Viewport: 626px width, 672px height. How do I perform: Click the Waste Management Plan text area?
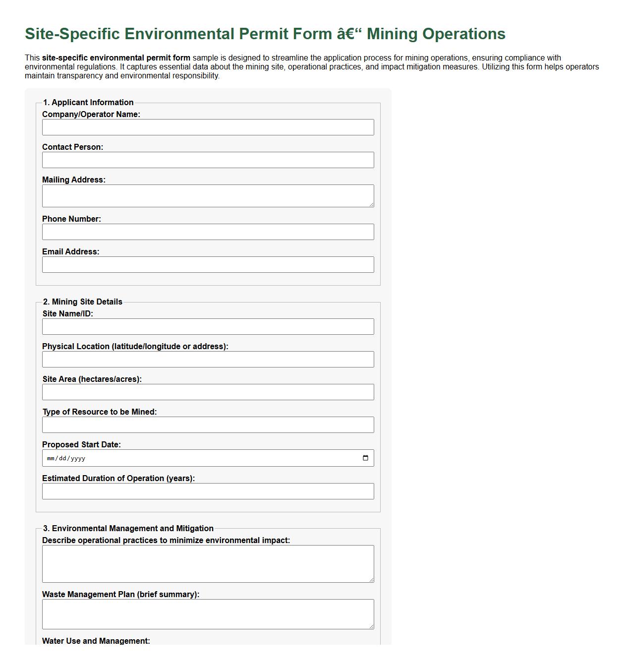click(208, 613)
